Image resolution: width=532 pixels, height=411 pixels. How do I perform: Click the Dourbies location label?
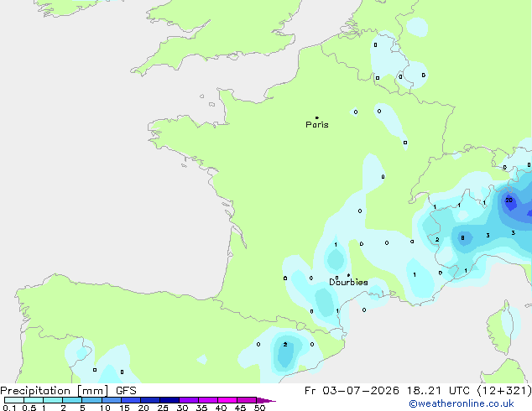pos(348,282)
